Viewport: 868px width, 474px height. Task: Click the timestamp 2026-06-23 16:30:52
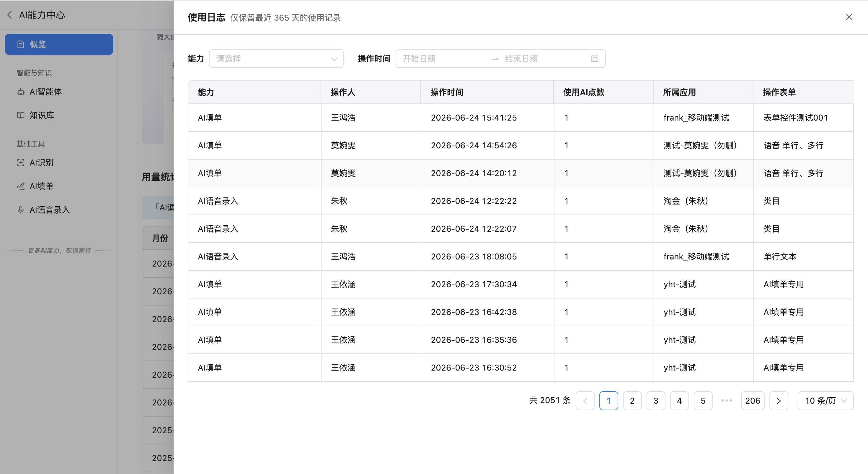pyautogui.click(x=474, y=368)
